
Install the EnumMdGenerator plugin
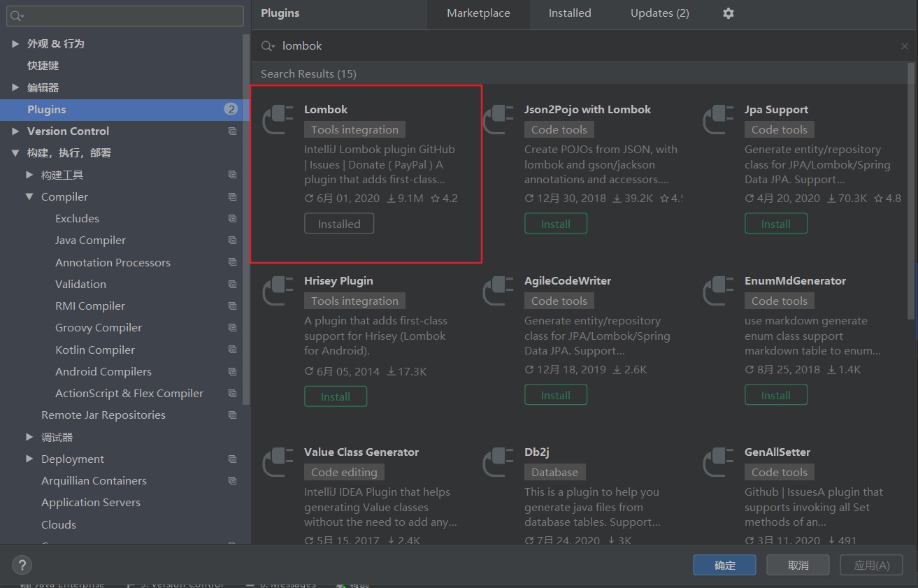click(x=776, y=395)
